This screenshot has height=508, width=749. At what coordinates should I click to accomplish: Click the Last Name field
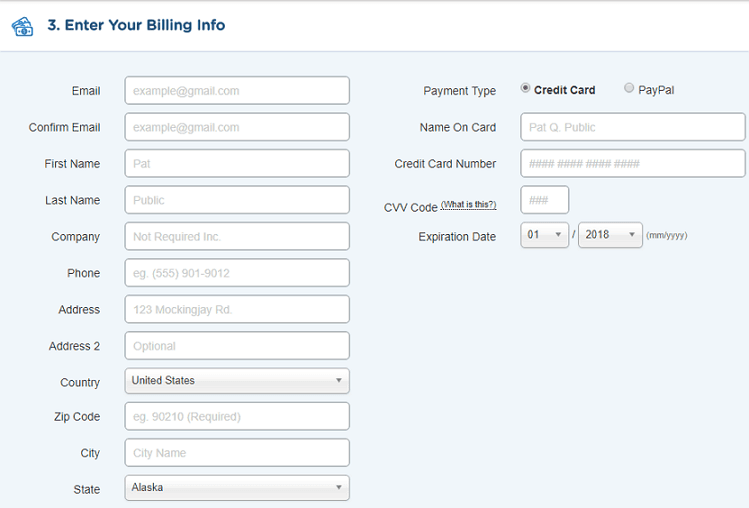[x=237, y=200]
